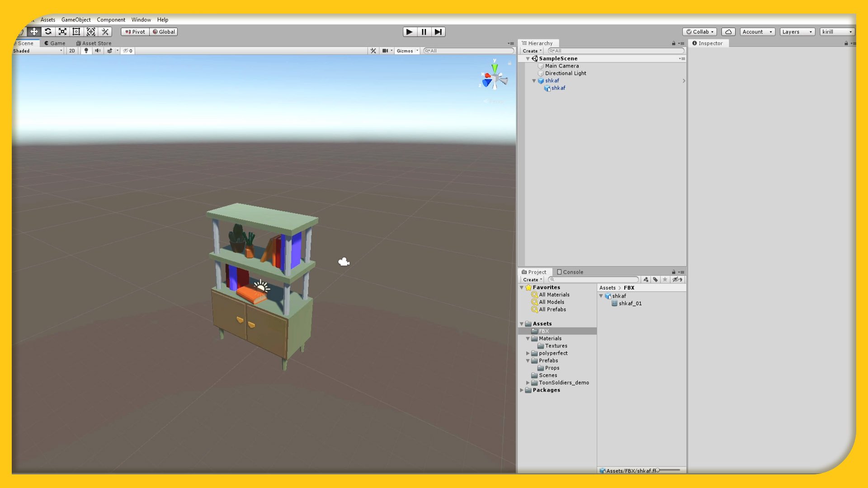The width and height of the screenshot is (868, 488).
Task: Open Unity cloud services icon
Action: point(728,32)
